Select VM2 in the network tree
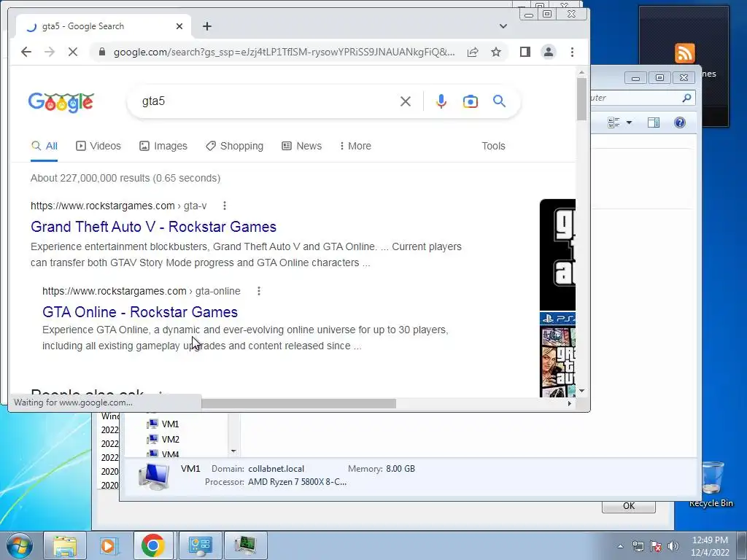This screenshot has width=747, height=560. tap(163, 439)
